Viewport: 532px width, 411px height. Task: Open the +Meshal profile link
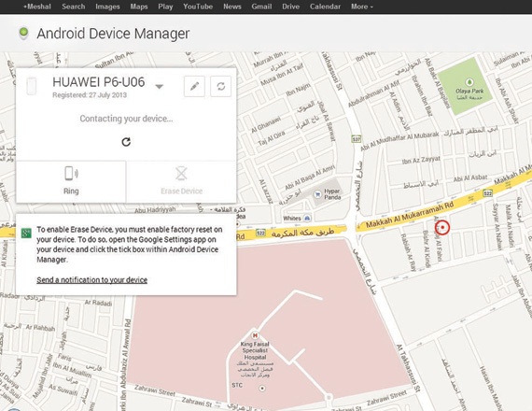tap(37, 7)
